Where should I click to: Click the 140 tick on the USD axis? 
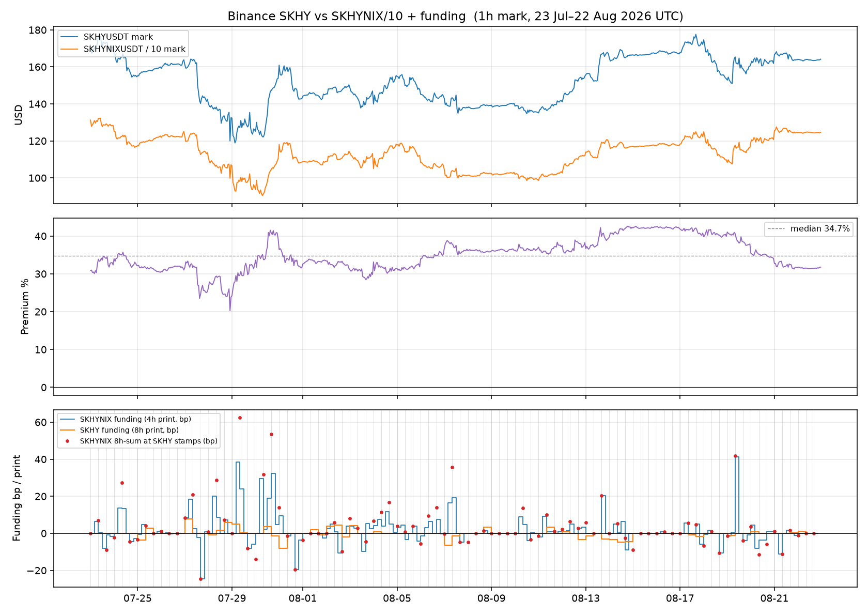38,104
